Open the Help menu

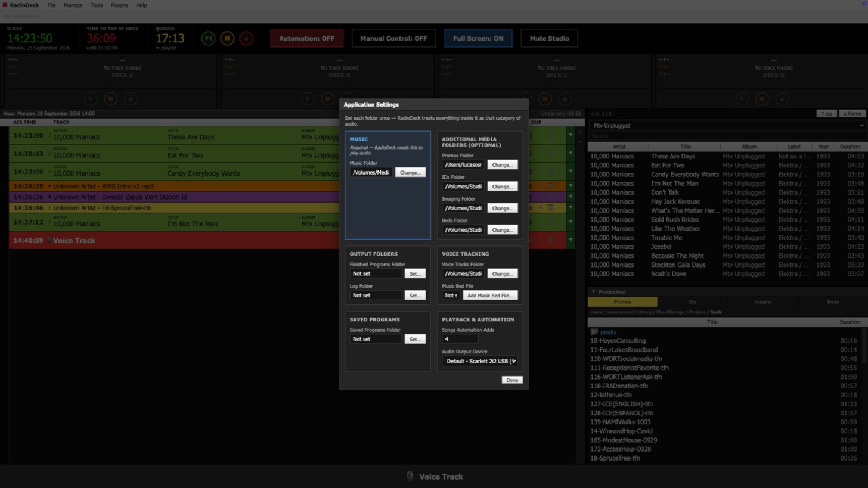tap(141, 5)
